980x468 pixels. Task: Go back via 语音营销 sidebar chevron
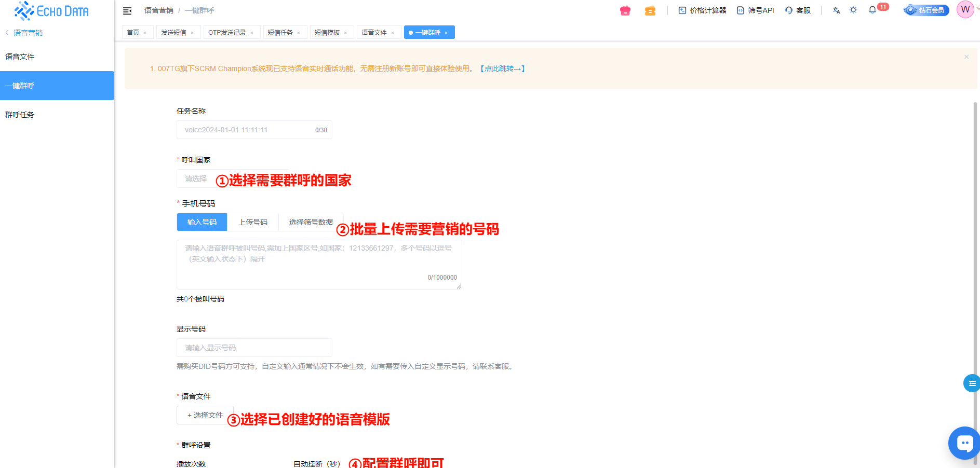click(7, 33)
